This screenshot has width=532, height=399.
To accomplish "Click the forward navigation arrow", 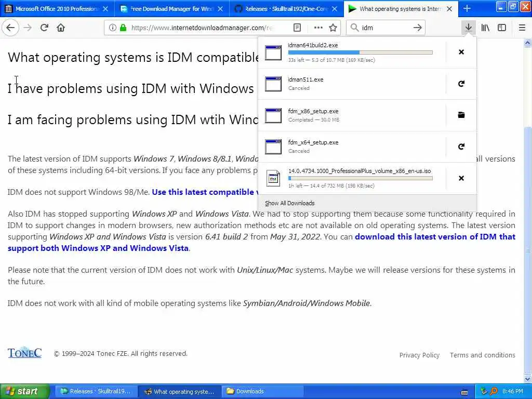I will [28, 28].
